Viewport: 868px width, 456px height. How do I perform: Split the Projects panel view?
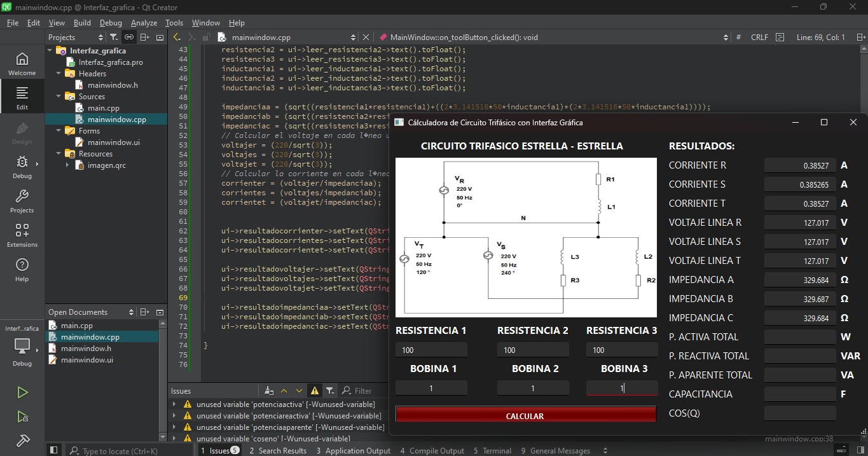click(144, 38)
